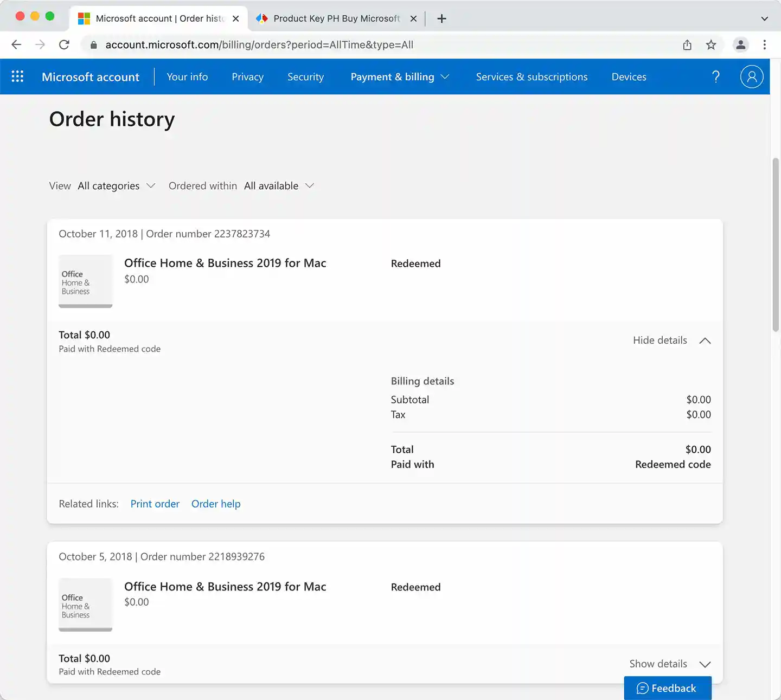The width and height of the screenshot is (781, 700).
Task: Open the All available time period dropdown
Action: tap(279, 186)
